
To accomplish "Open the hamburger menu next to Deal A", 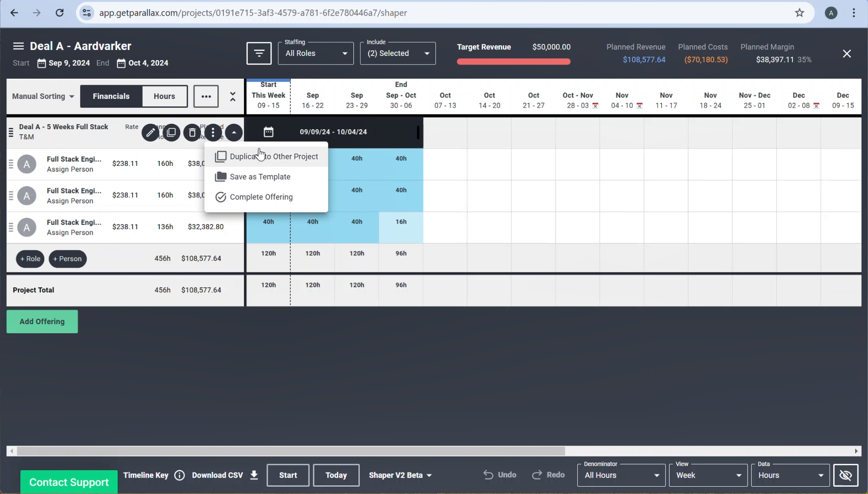I will pyautogui.click(x=18, y=45).
